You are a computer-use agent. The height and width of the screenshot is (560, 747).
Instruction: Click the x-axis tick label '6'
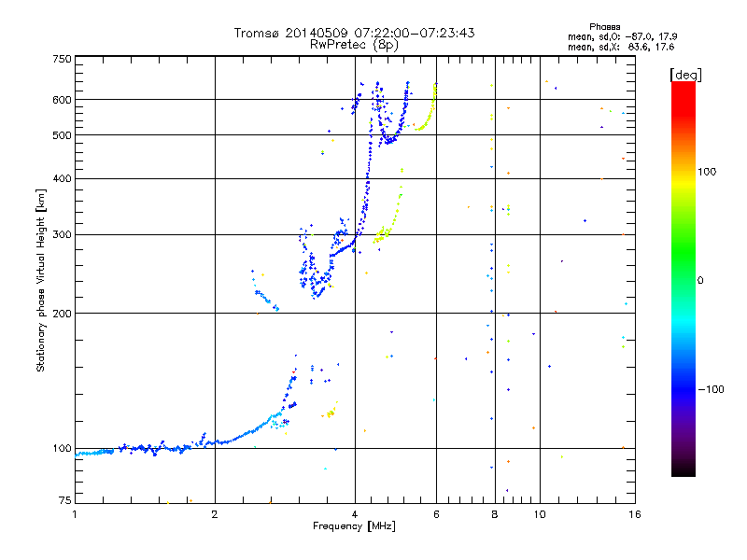pyautogui.click(x=436, y=514)
